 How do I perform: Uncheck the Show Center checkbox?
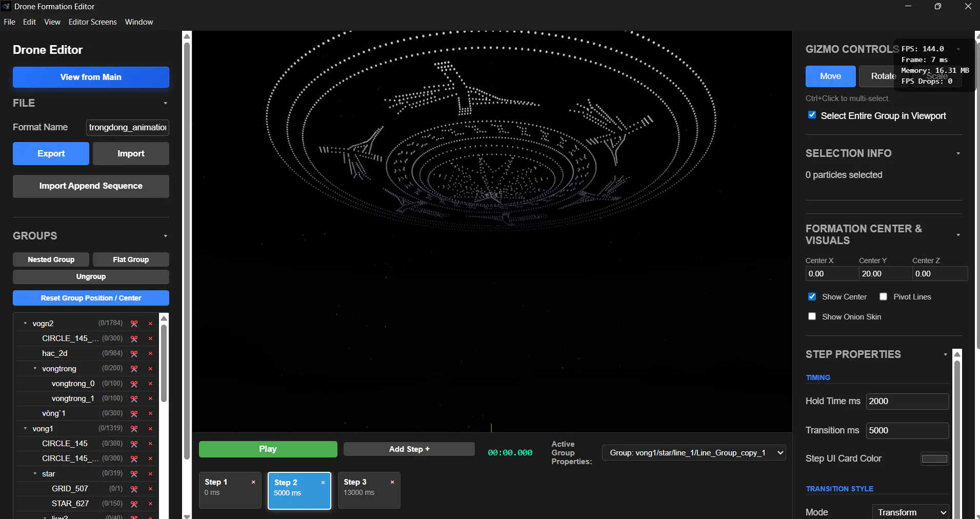click(x=812, y=296)
